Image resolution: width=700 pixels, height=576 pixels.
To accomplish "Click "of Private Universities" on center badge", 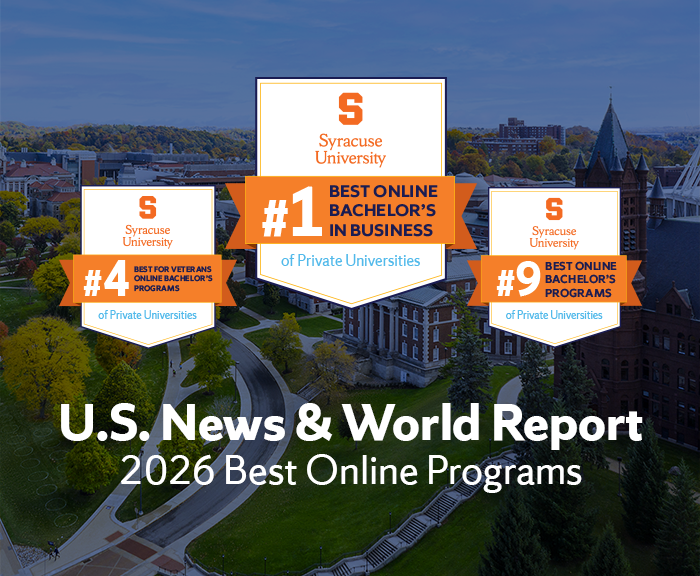I will [350, 261].
